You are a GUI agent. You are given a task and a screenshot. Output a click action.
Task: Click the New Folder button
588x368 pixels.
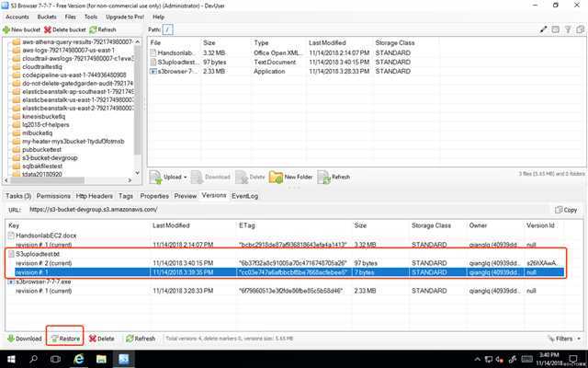click(291, 177)
